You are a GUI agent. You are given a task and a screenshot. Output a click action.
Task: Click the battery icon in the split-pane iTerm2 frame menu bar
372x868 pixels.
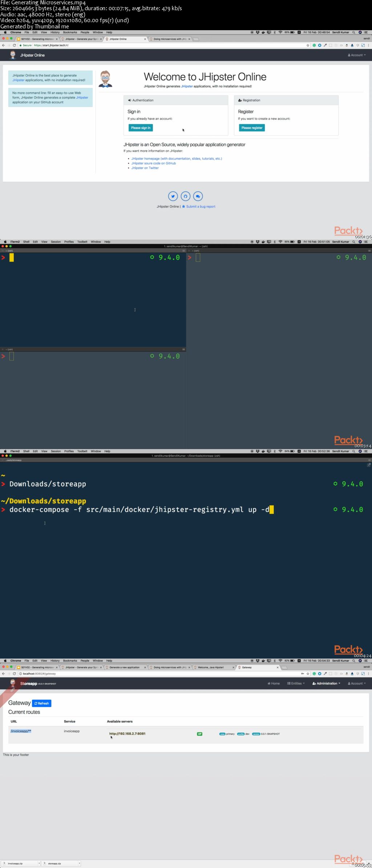pos(292,242)
